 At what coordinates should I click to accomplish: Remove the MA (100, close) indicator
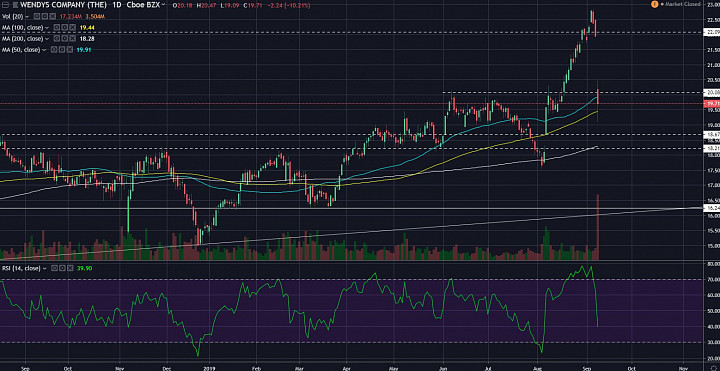tap(72, 28)
